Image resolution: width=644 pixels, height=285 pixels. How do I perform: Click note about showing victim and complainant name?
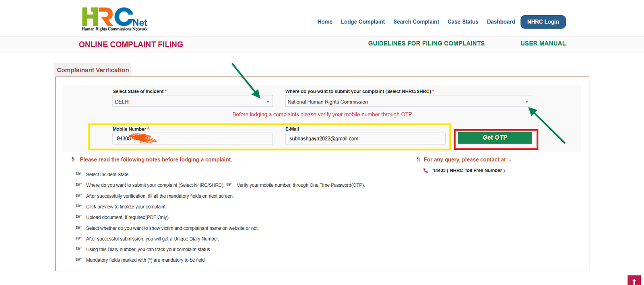[x=172, y=228]
